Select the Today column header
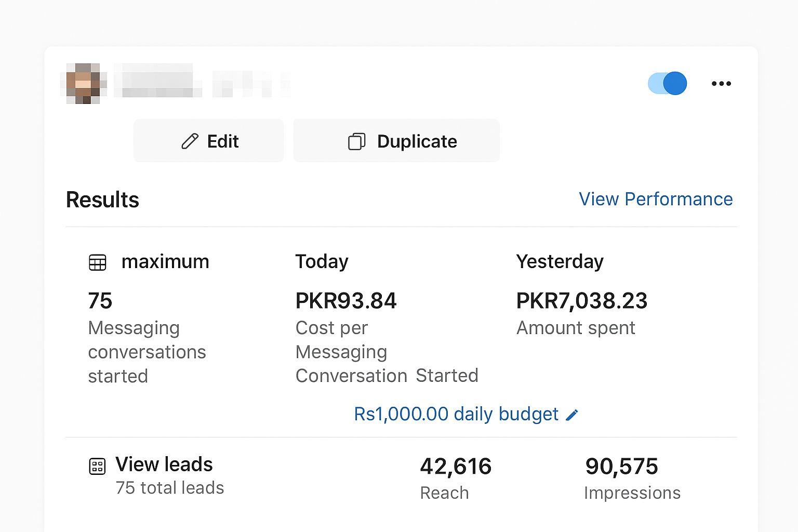 (322, 261)
